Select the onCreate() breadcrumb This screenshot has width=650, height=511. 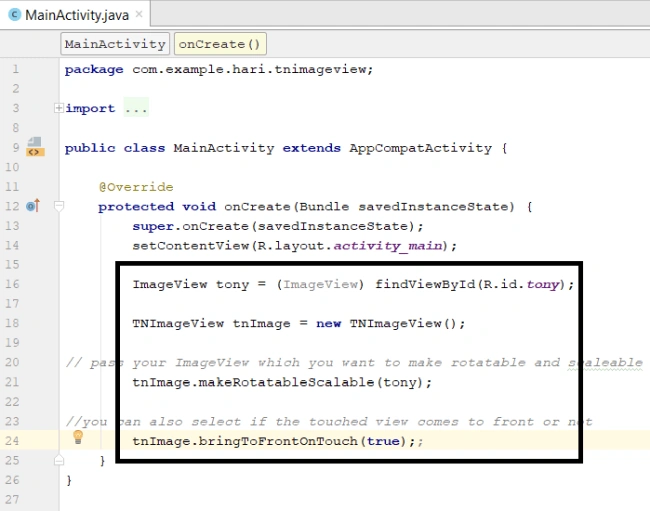pyautogui.click(x=220, y=44)
